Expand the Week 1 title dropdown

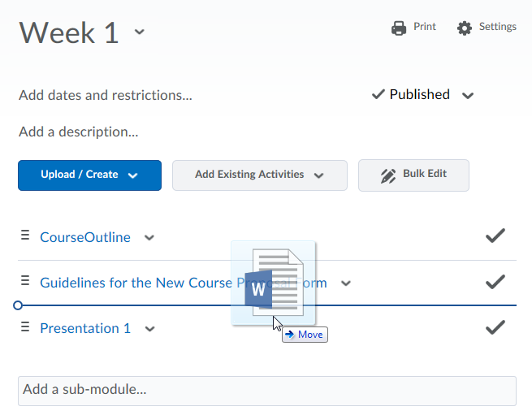point(140,32)
